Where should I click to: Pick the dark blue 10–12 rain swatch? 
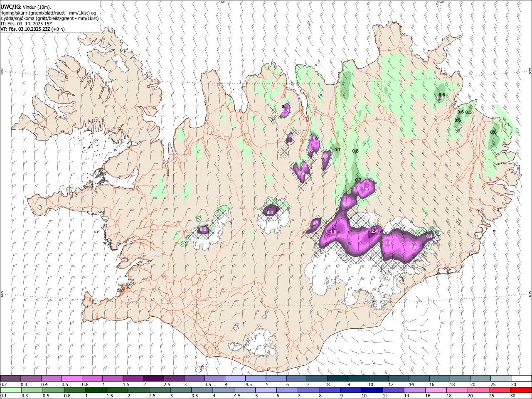[372, 390]
